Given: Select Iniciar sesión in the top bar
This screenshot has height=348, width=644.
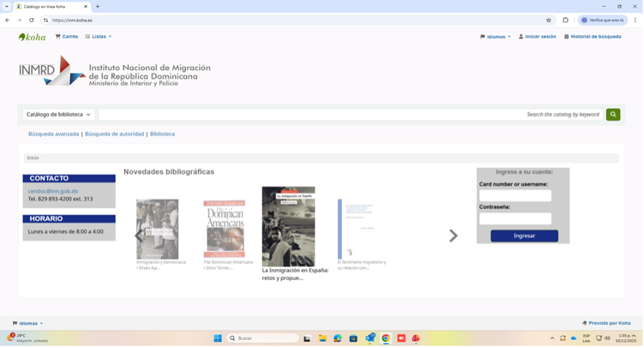Looking at the screenshot, I should point(537,36).
